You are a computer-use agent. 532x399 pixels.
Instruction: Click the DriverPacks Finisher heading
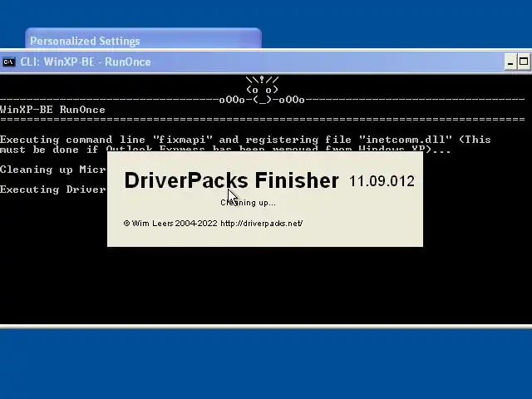pyautogui.click(x=231, y=180)
